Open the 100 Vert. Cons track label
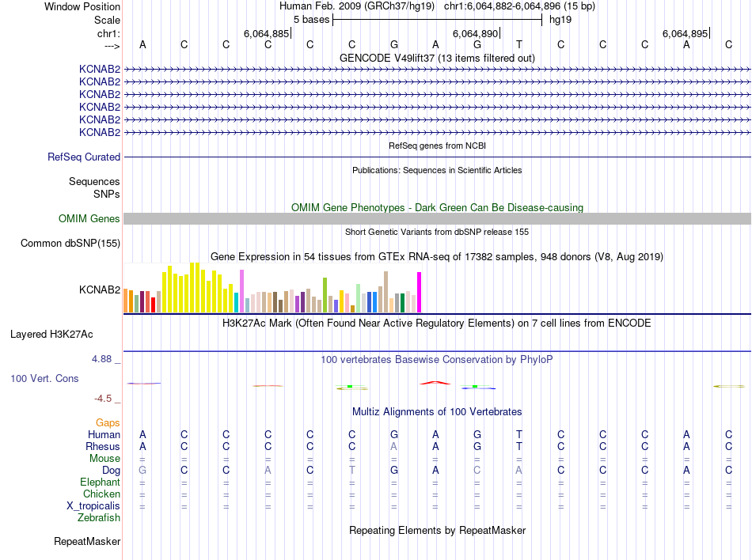This screenshot has width=752, height=560. coord(44,378)
